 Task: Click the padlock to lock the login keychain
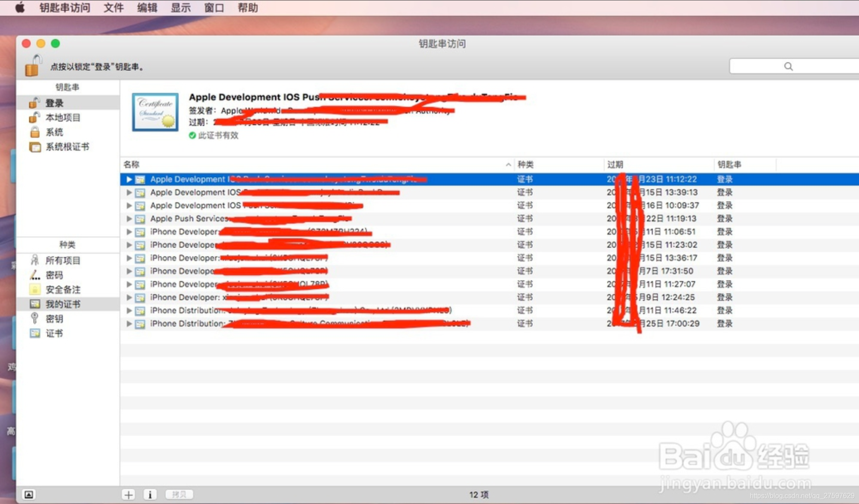click(x=33, y=65)
